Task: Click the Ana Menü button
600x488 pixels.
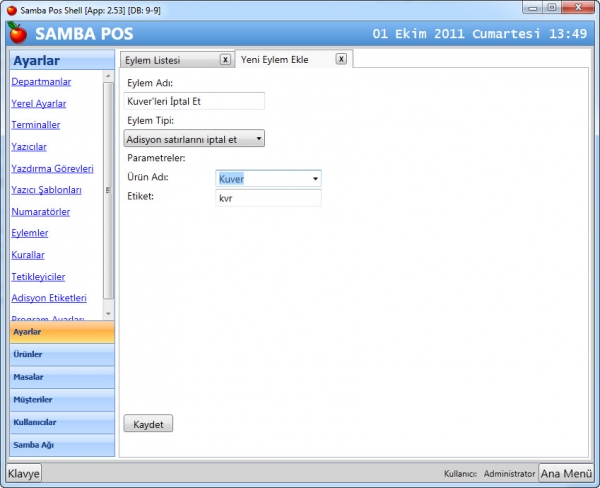Action: (x=566, y=473)
